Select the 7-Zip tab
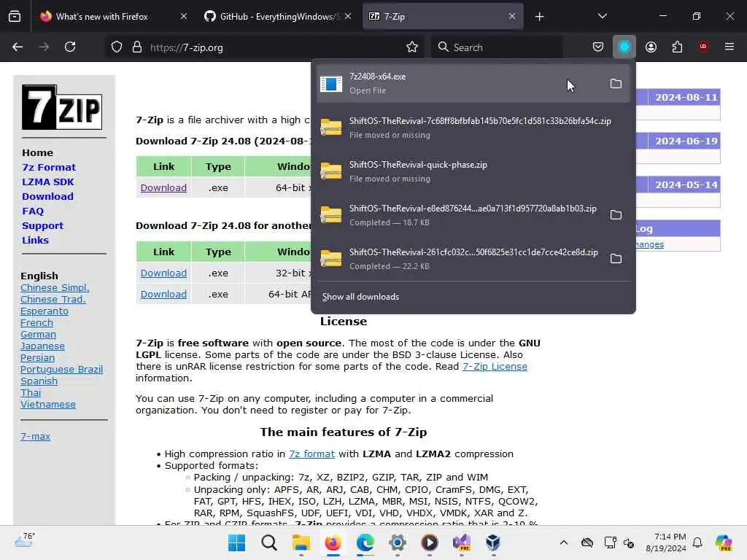The height and width of the screenshot is (560, 747). coord(443,17)
